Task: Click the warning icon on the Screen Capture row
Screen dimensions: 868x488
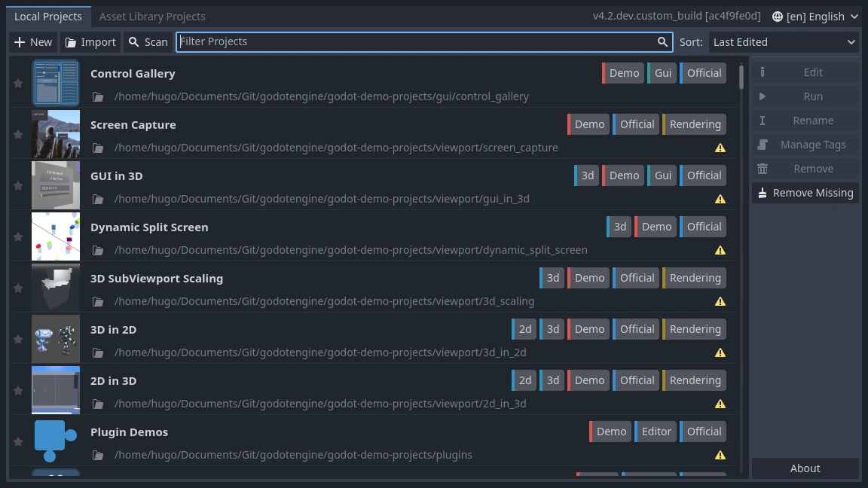Action: pos(720,148)
